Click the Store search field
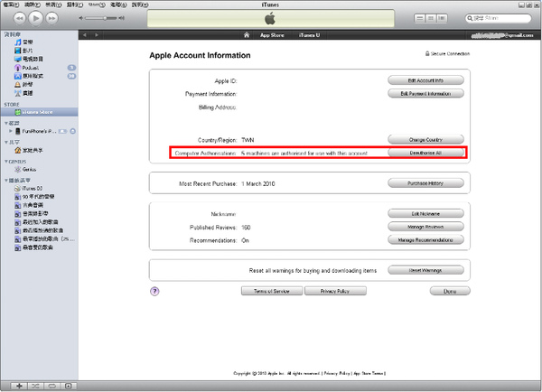542x392 pixels. [498, 18]
